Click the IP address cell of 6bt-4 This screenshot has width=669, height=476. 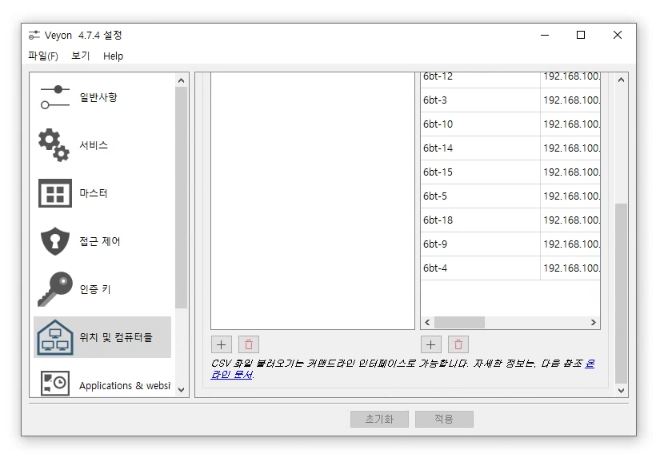[570, 268]
